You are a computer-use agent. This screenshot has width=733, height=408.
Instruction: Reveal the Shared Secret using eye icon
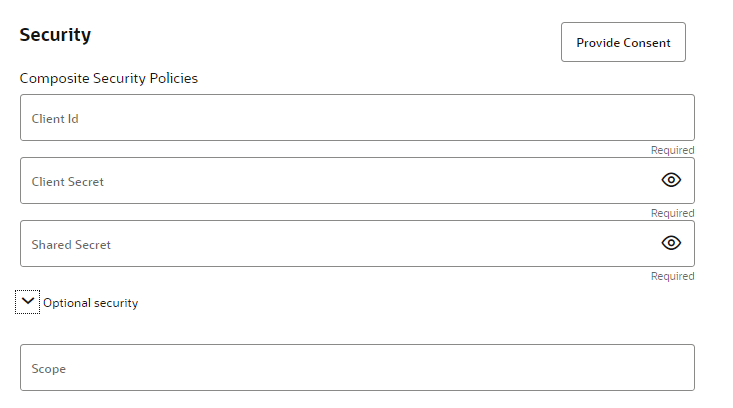(671, 243)
